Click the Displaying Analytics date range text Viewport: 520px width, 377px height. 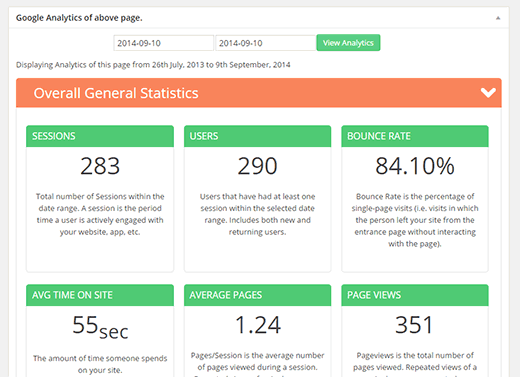153,65
